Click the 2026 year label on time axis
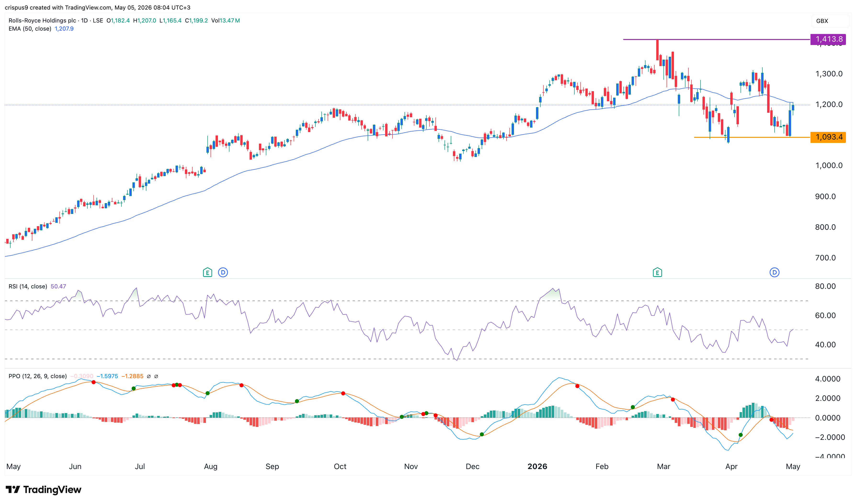The image size is (856, 504). [x=537, y=467]
